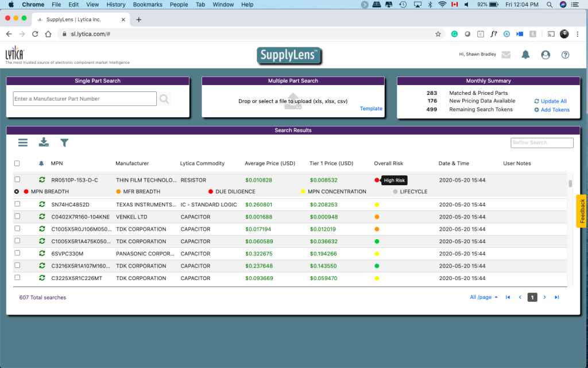Click the orange risk dot for C0402X7R160-104KNE

377,217
